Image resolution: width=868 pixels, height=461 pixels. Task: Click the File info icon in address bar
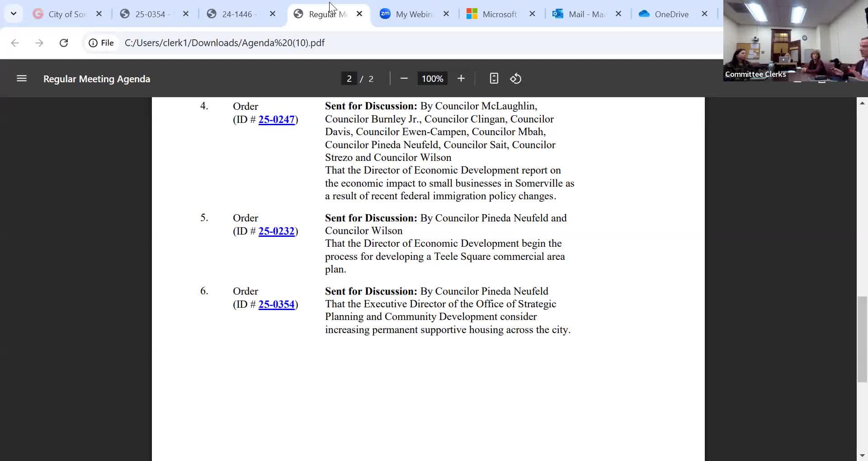pos(94,42)
